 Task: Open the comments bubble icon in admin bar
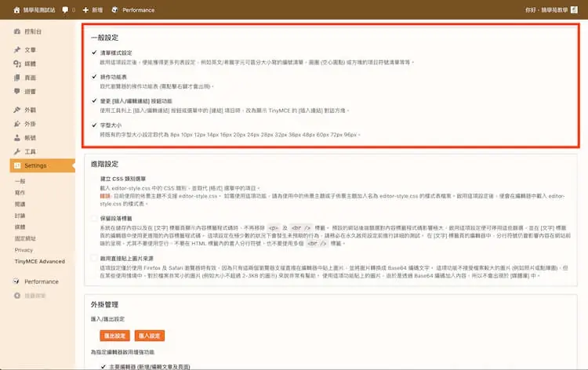coord(65,10)
